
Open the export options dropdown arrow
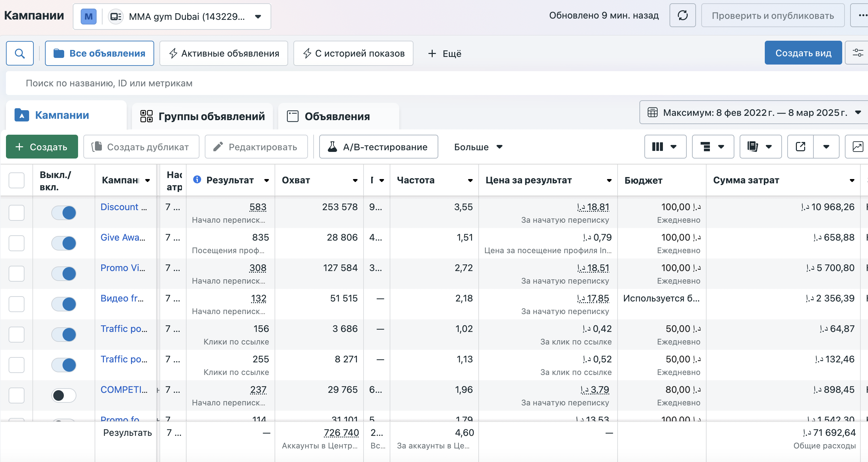tap(826, 147)
